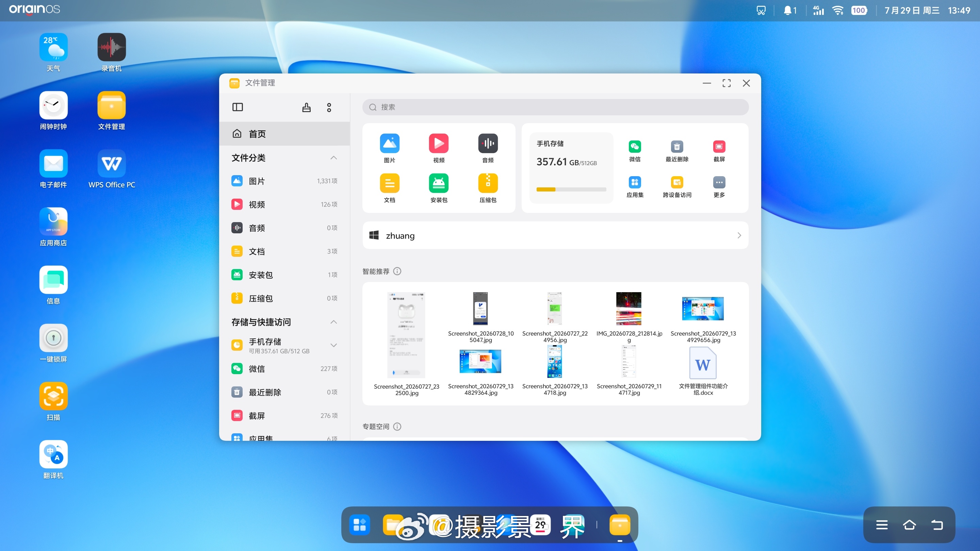Open the 文件管理 desktop icon
Viewport: 980px width, 551px height.
pyautogui.click(x=112, y=111)
